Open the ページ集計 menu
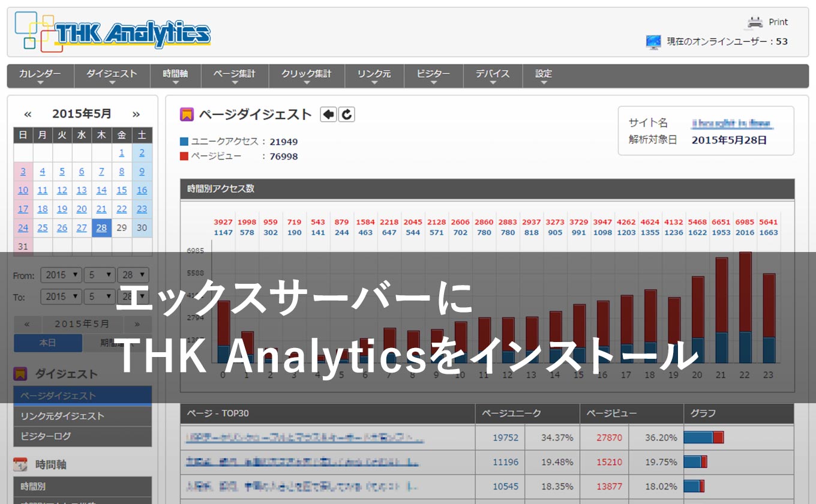Screen dimensions: 816x504 point(235,76)
